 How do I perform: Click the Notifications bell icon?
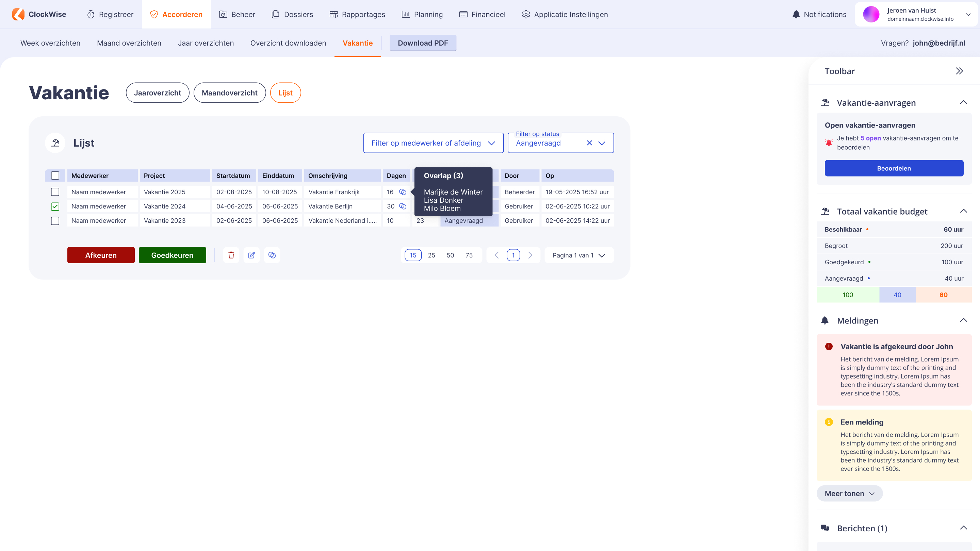[x=796, y=14]
